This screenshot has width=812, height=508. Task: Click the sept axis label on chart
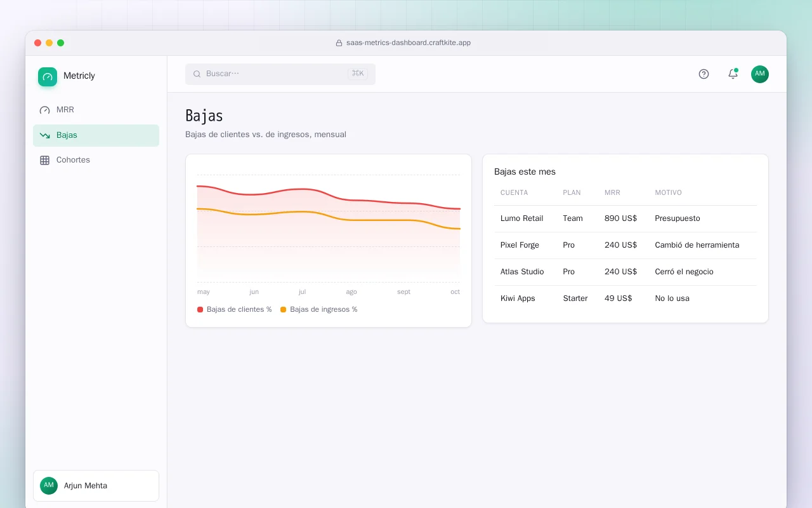click(x=403, y=292)
